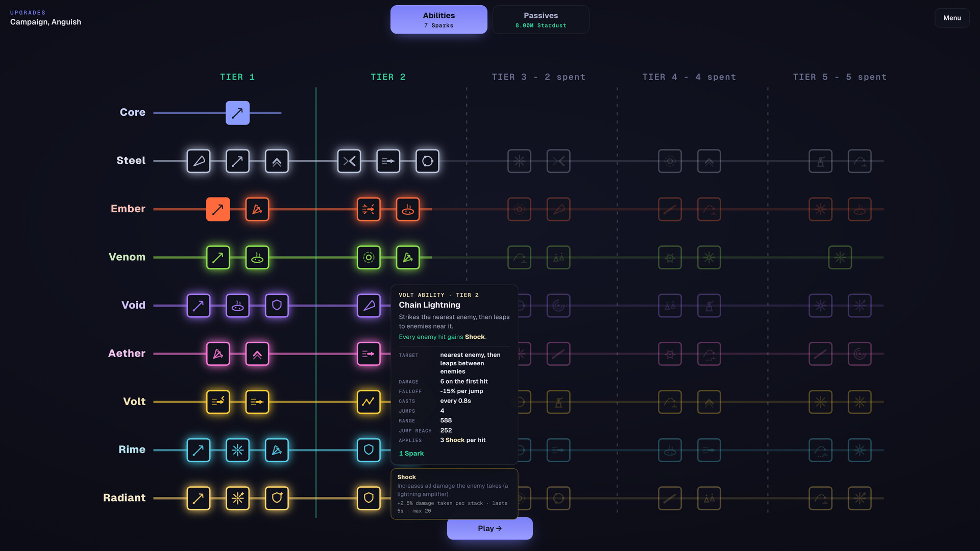This screenshot has height=551, width=980.
Task: Select the single locked Venom Tier 5 icon
Action: pyautogui.click(x=840, y=258)
